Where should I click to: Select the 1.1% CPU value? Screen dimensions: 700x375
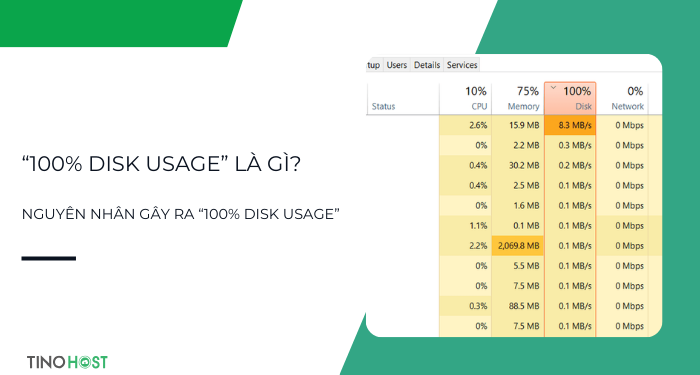(x=478, y=226)
